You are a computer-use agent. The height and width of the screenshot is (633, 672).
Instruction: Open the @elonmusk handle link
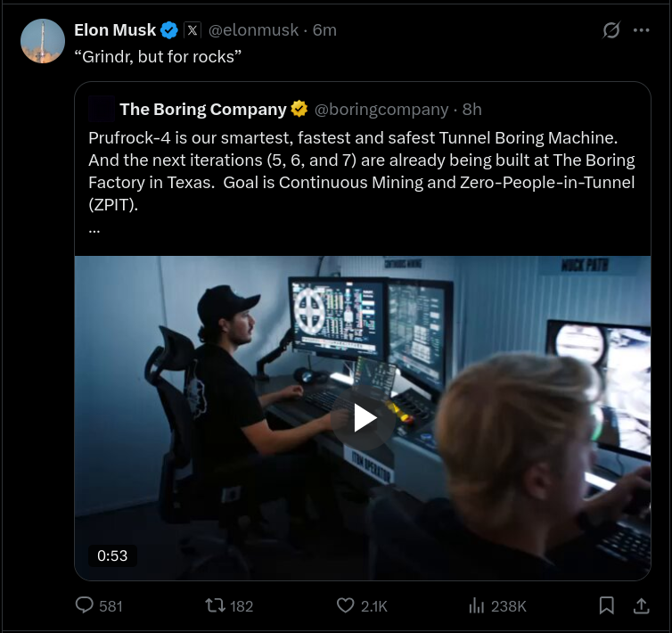click(253, 30)
